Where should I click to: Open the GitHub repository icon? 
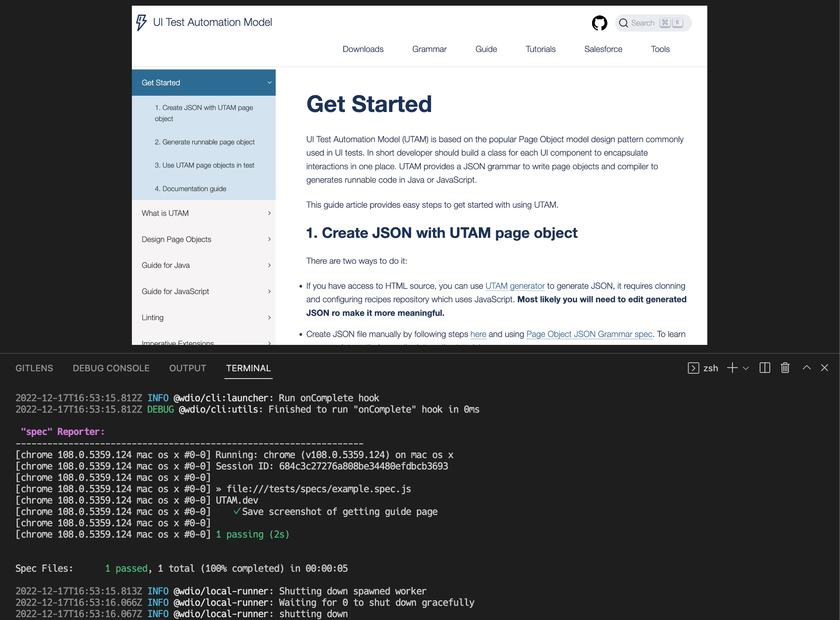coord(599,23)
